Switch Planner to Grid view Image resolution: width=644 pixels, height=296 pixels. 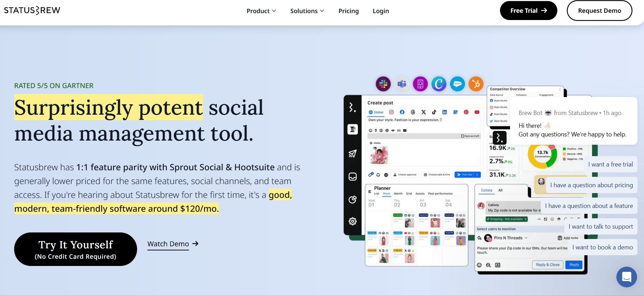[409, 194]
